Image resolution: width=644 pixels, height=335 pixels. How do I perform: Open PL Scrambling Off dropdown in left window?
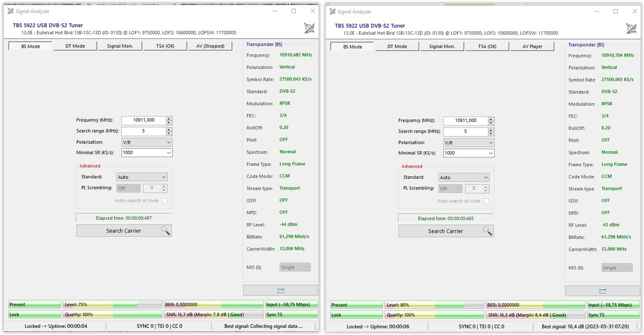[128, 188]
